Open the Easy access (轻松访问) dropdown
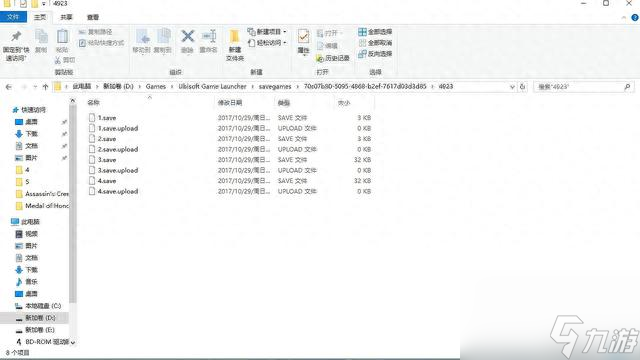 (x=267, y=43)
